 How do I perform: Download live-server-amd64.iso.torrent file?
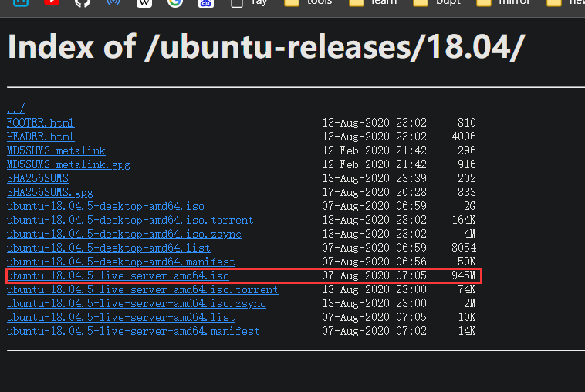pos(143,290)
